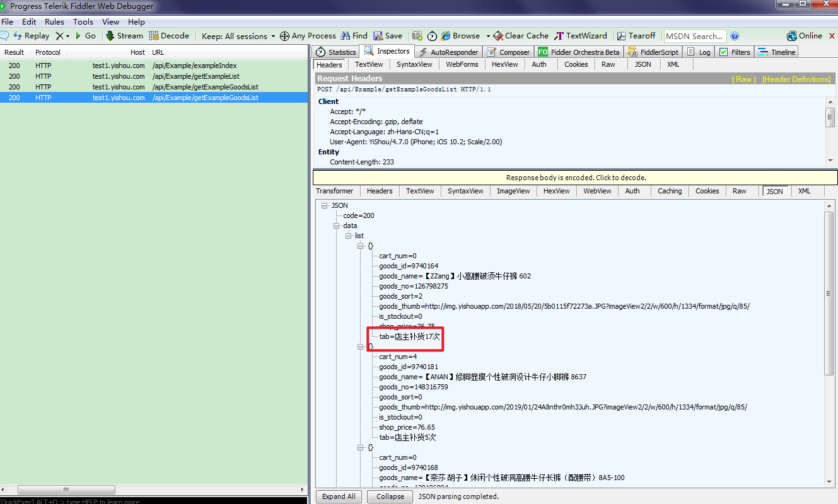This screenshot has width=838, height=504.
Task: Select the Content-Length: 233 header line
Action: 362,162
